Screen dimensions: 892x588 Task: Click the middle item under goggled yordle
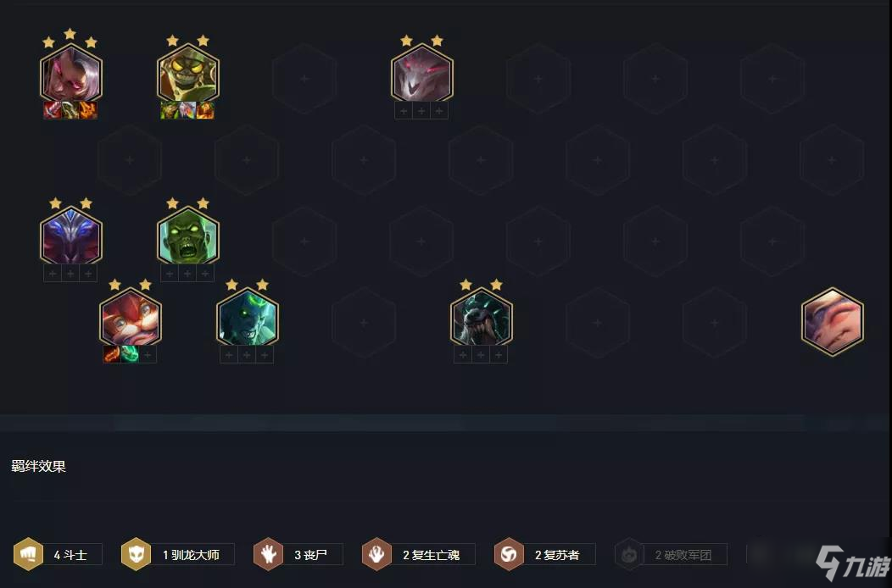pyautogui.click(x=187, y=110)
